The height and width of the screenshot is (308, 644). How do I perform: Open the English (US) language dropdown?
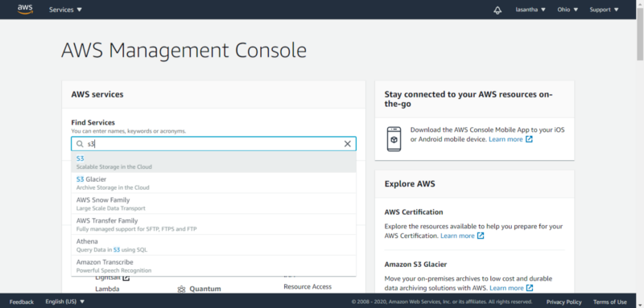[x=65, y=302]
